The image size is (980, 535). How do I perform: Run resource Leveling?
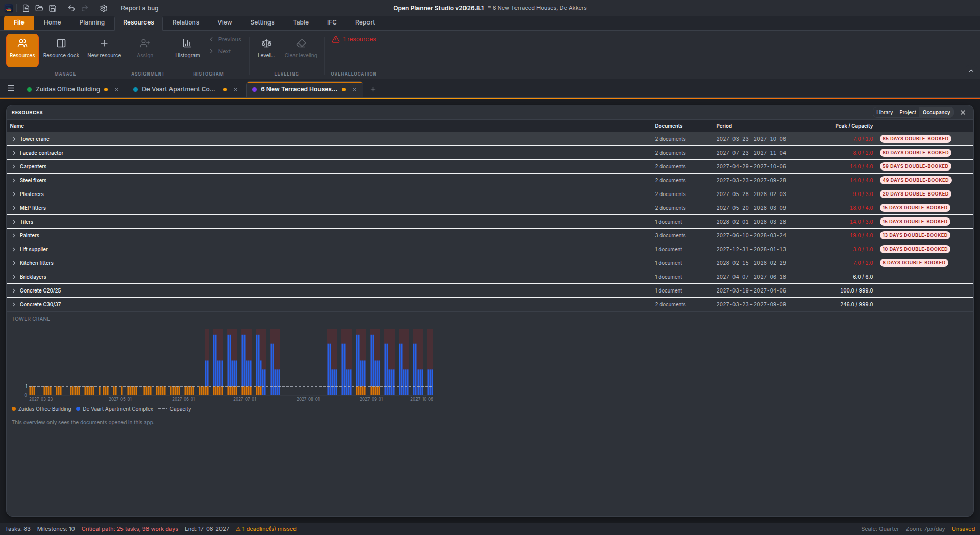coord(266,50)
